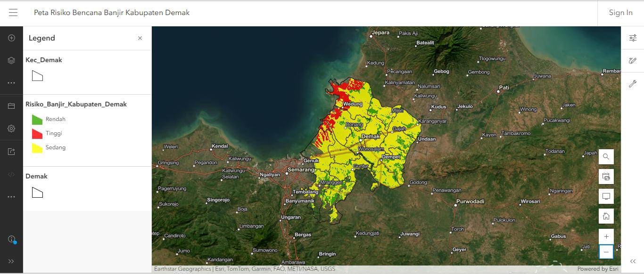Return map to default home extent
Viewport: 644px width, 274px height.
pyautogui.click(x=606, y=216)
